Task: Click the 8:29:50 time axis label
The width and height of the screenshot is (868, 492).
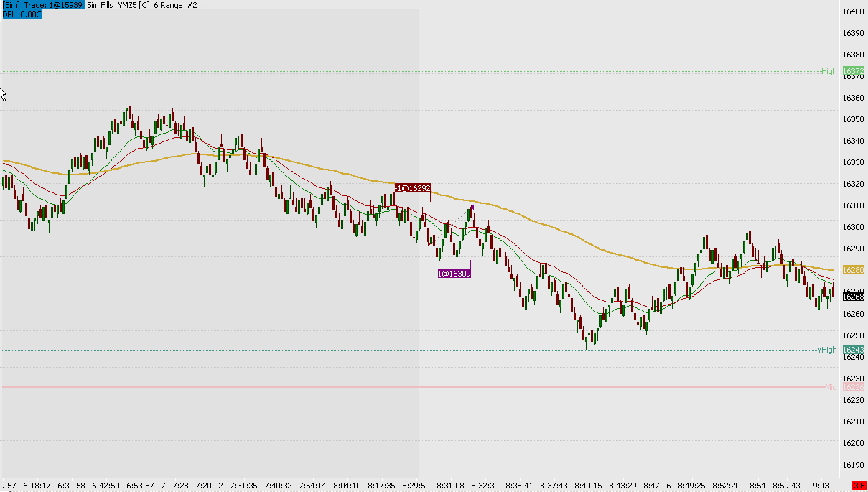Action: (x=415, y=486)
